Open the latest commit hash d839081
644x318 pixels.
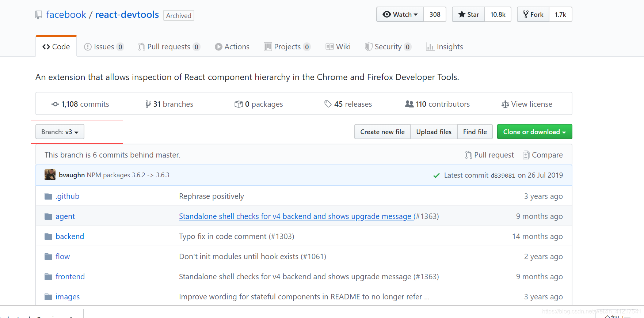coord(503,175)
